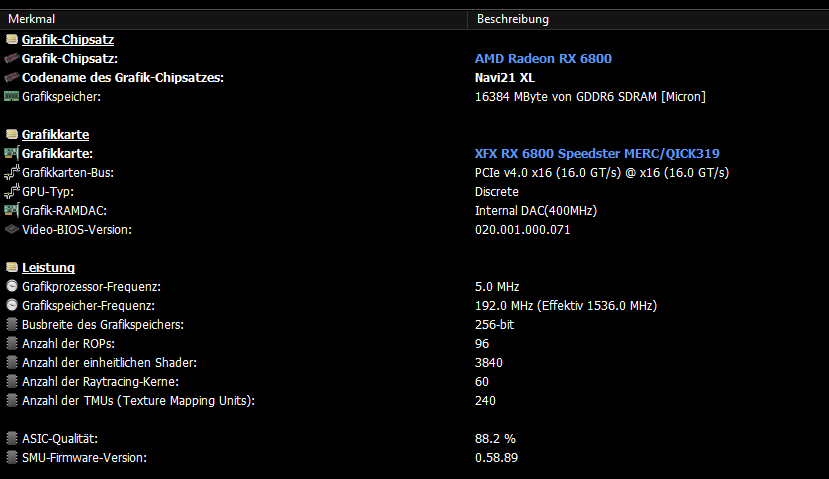Open the XFX RX 6800 Speedster link
The height and width of the screenshot is (479, 829).
(597, 154)
